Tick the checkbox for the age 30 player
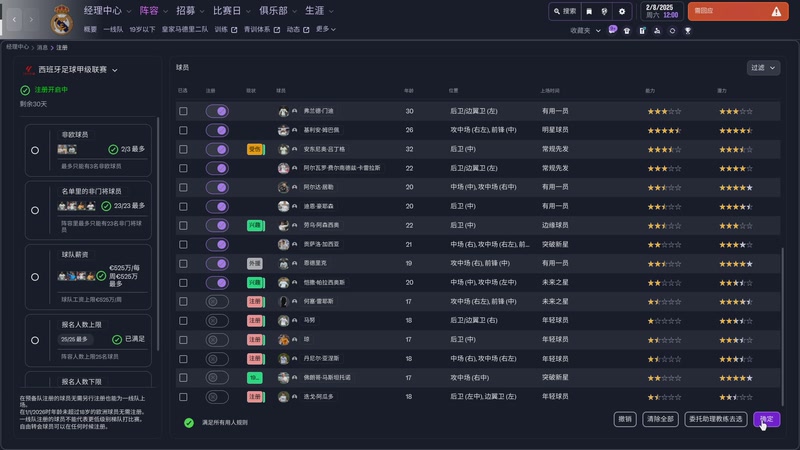Image resolution: width=800 pixels, height=450 pixels. 183,111
